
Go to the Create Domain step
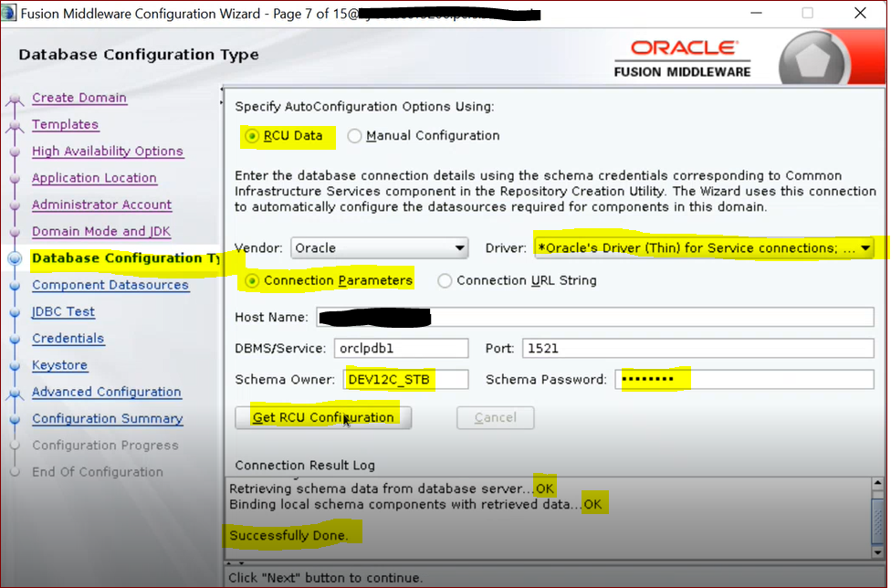click(79, 98)
